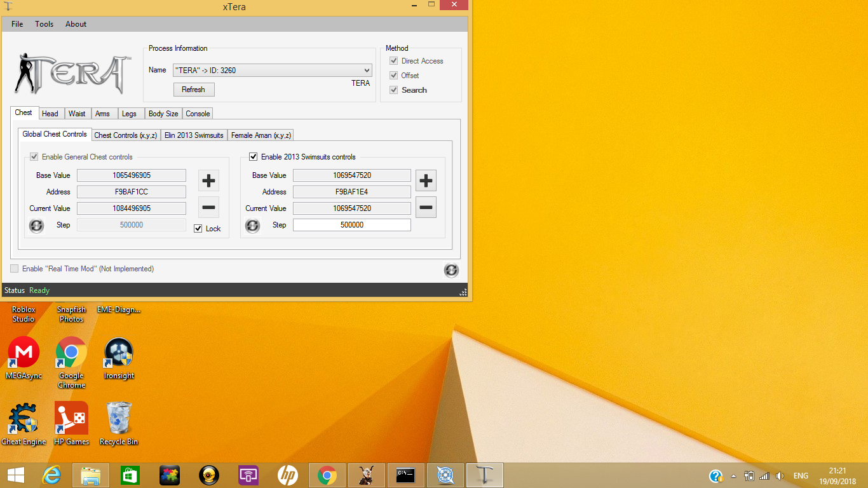Toggle the Search method checkbox
868x488 pixels.
pos(394,90)
